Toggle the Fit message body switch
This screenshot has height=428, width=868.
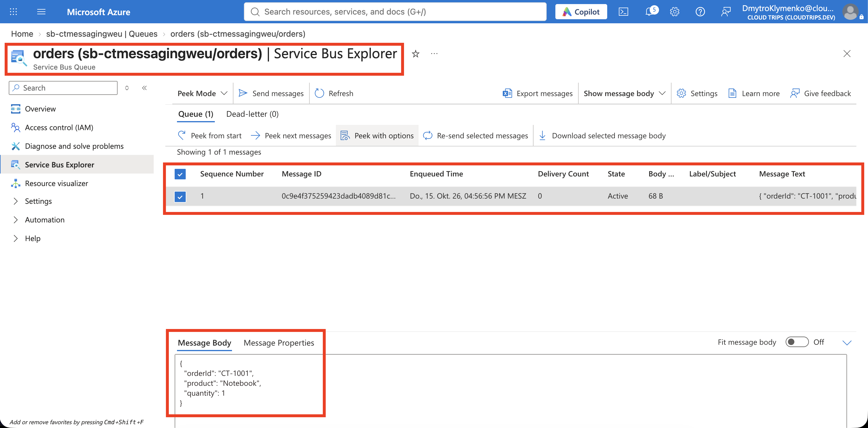pyautogui.click(x=797, y=342)
